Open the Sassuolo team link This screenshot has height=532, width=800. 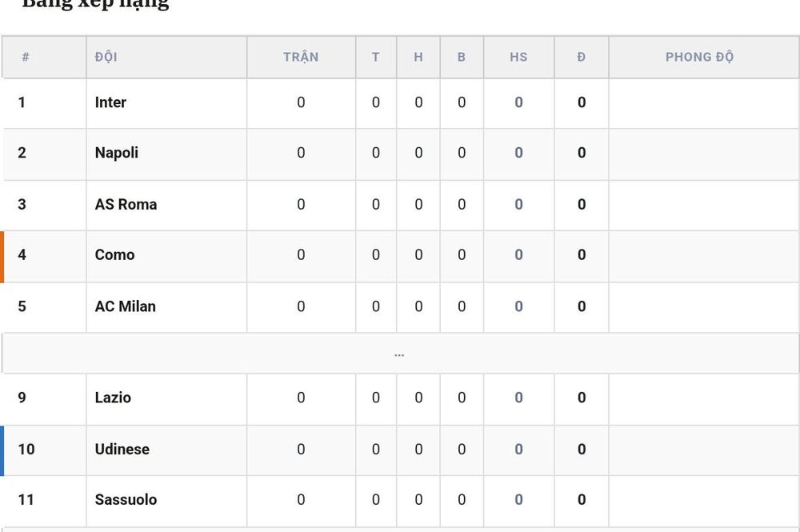126,500
